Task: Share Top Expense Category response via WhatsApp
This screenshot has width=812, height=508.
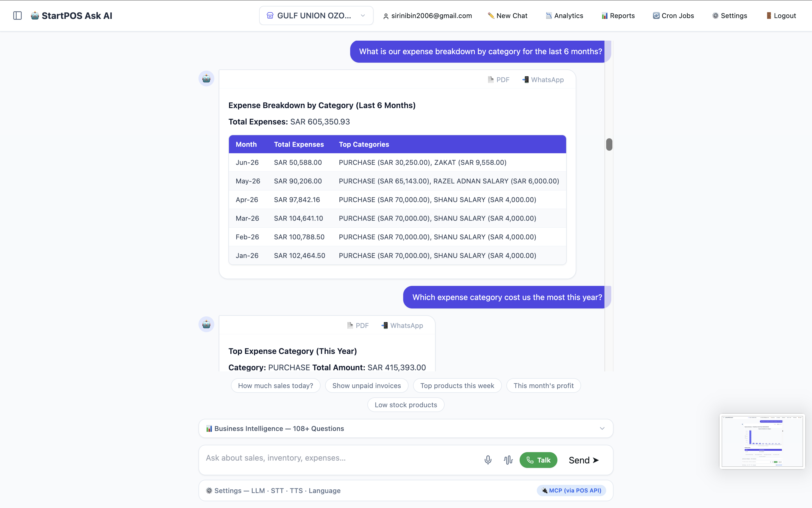Action: pos(402,326)
